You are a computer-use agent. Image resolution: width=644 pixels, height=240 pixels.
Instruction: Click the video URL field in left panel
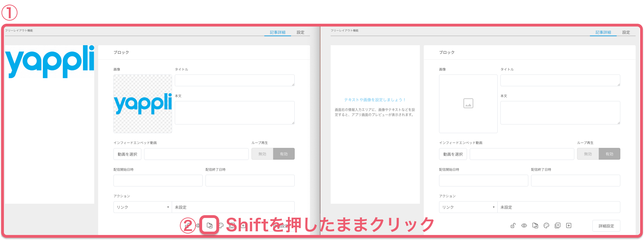click(196, 154)
